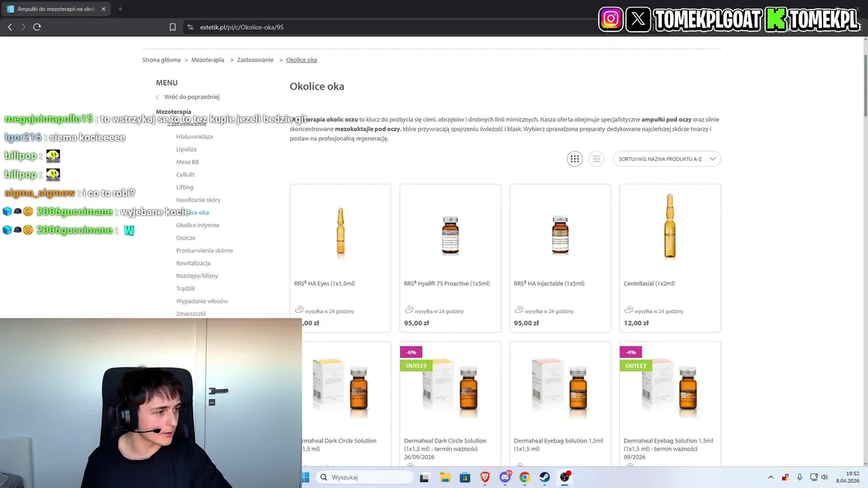Image resolution: width=868 pixels, height=488 pixels.
Task: Click the microphone icon in system tray
Action: click(x=800, y=477)
